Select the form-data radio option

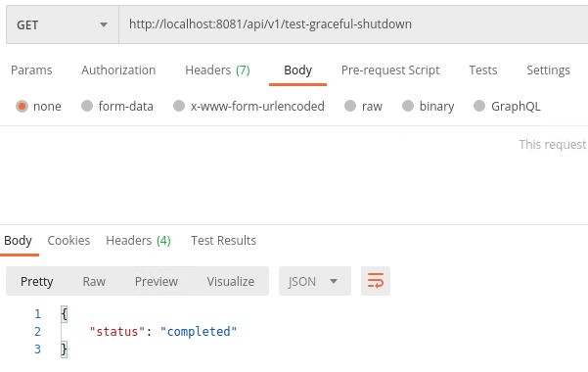(x=87, y=106)
